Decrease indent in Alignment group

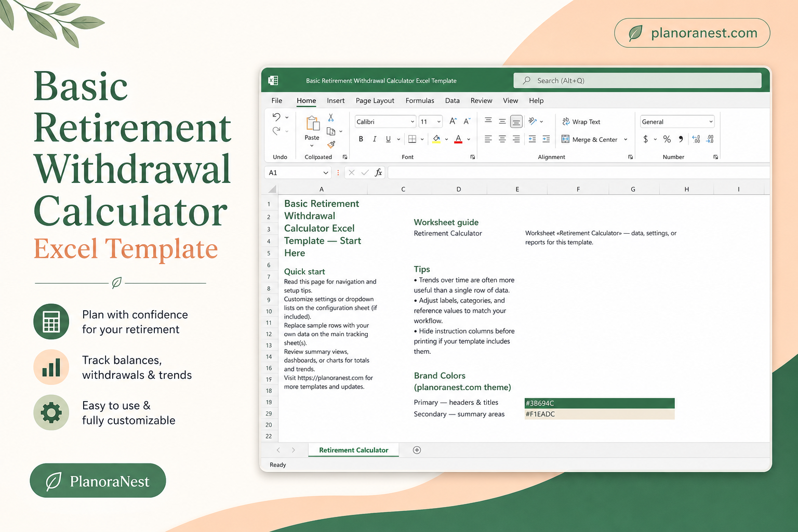pos(532,139)
